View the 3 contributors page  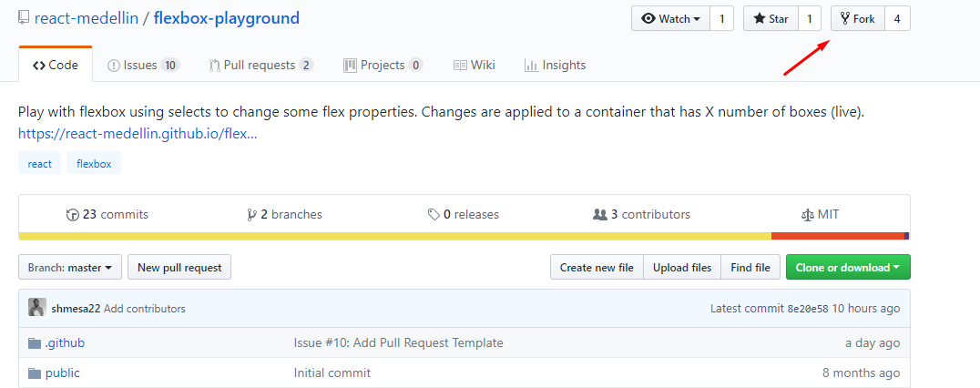click(x=641, y=214)
